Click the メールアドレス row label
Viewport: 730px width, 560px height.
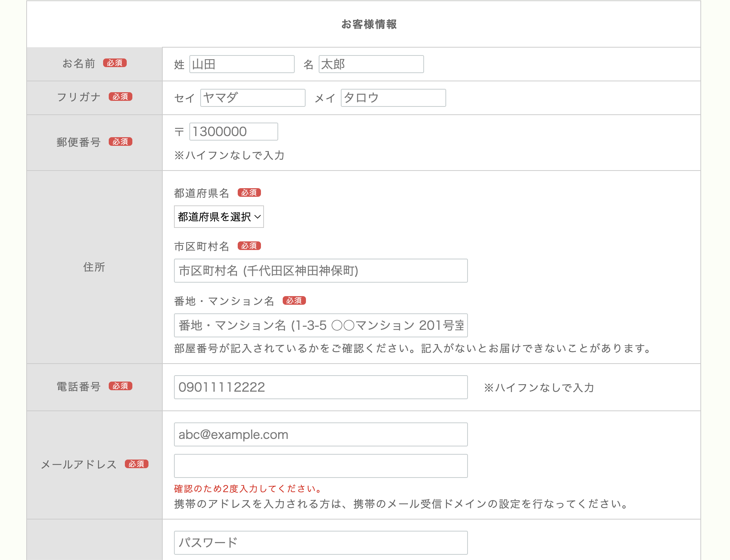tap(79, 464)
